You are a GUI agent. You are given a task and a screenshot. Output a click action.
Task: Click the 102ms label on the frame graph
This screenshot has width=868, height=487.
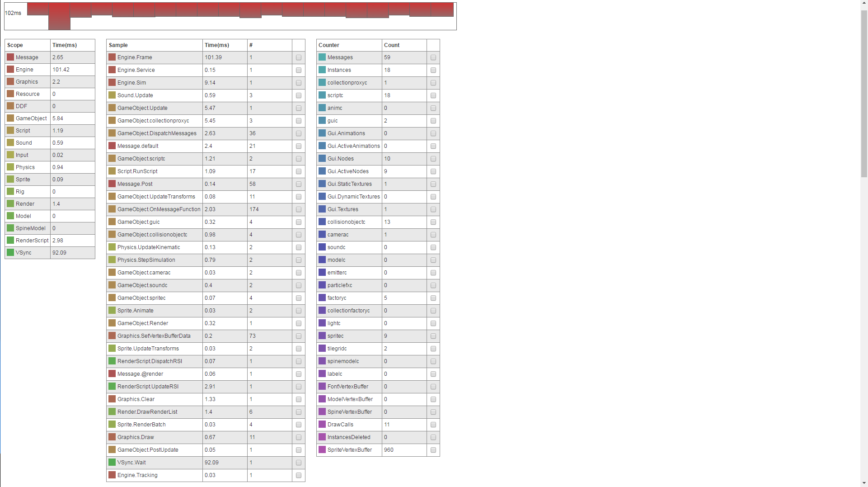pyautogui.click(x=13, y=13)
